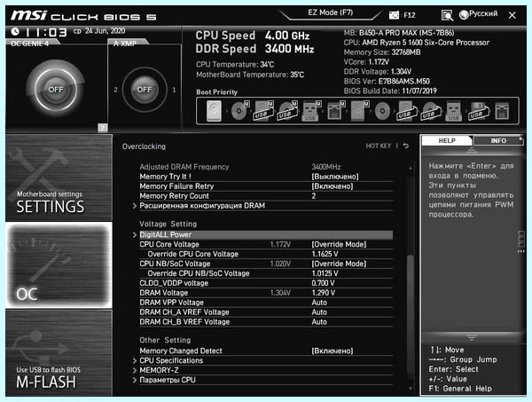Click the settings list scrollbar thumb
Screen dimensions: 532x402
tap(411, 315)
